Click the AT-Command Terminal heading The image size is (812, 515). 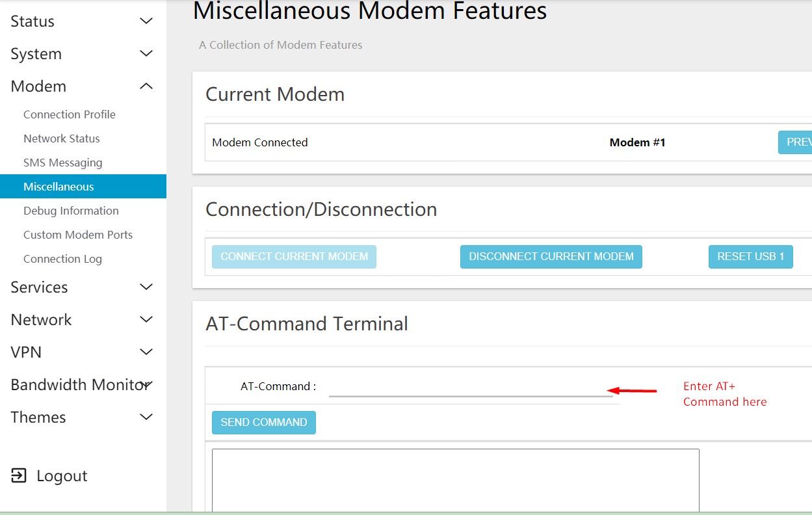(307, 324)
